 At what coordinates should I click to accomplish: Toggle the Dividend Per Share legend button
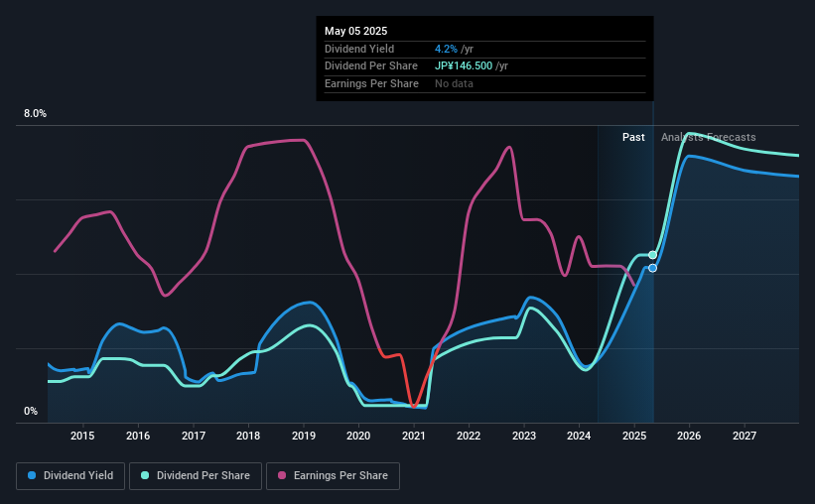coord(196,476)
